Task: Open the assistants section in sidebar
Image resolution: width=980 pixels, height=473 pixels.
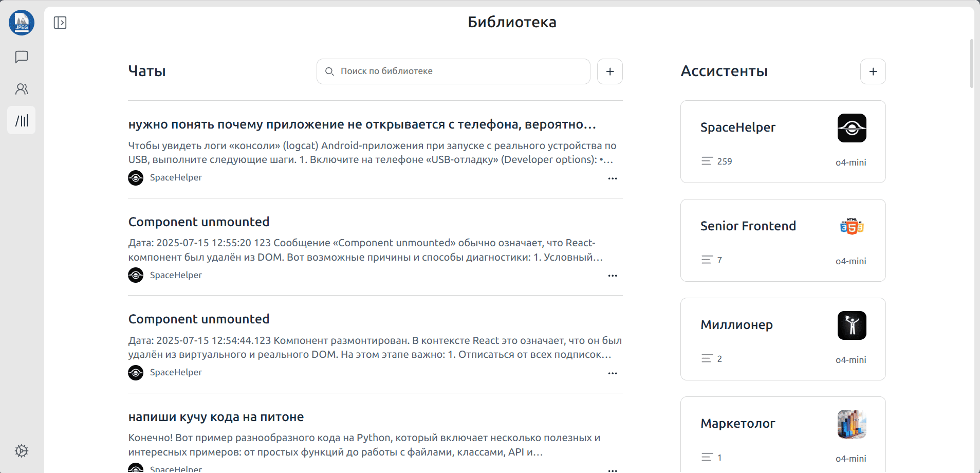Action: point(22,89)
